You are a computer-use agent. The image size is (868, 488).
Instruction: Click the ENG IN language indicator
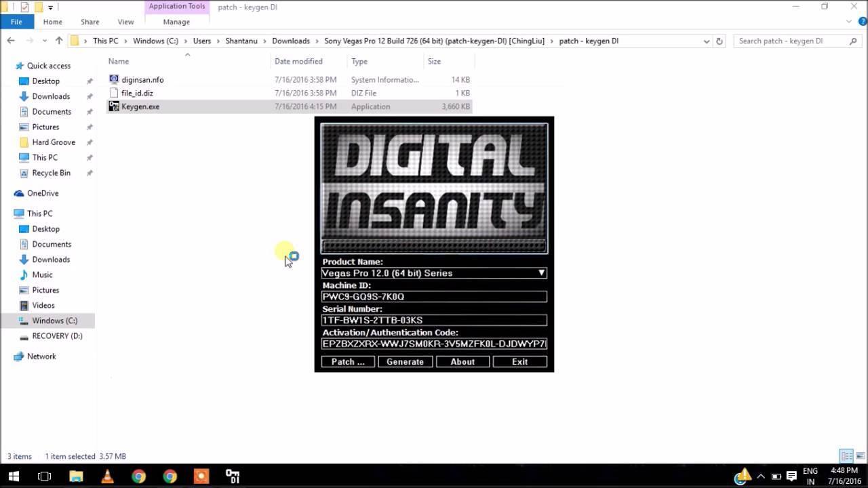coord(810,476)
